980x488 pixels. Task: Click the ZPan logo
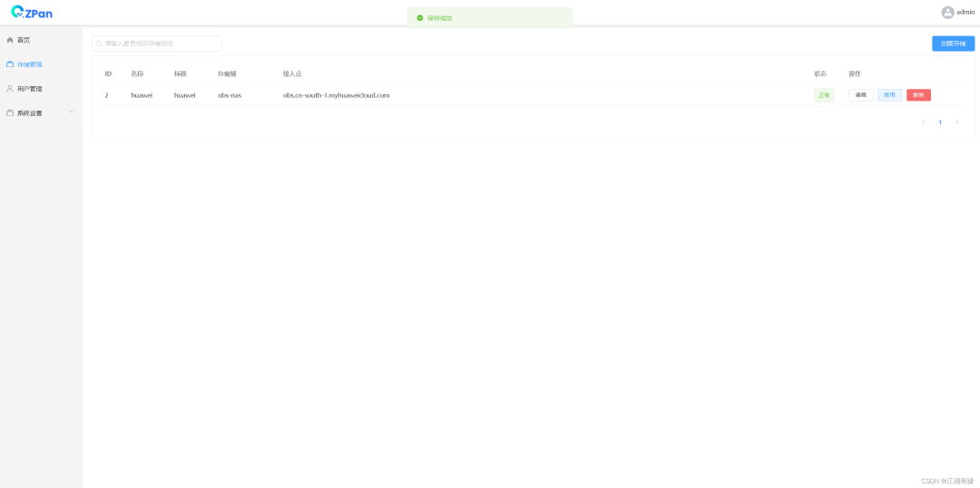pyautogui.click(x=31, y=12)
